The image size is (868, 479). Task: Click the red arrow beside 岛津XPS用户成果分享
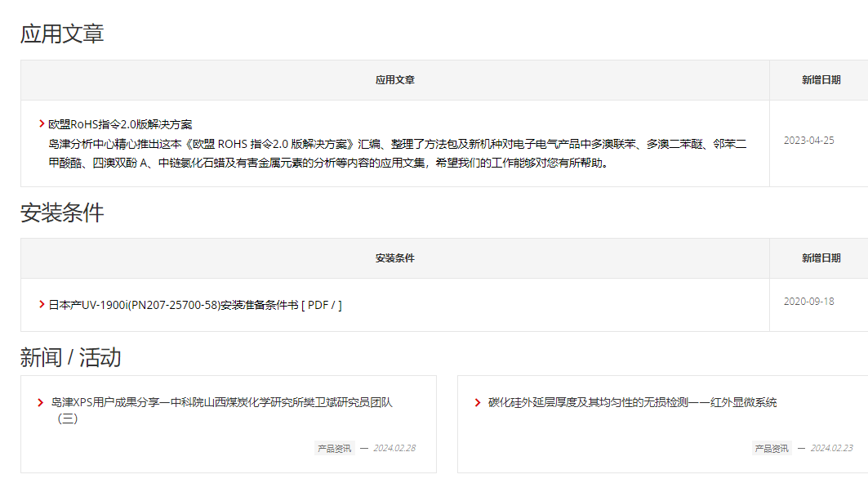(x=41, y=402)
